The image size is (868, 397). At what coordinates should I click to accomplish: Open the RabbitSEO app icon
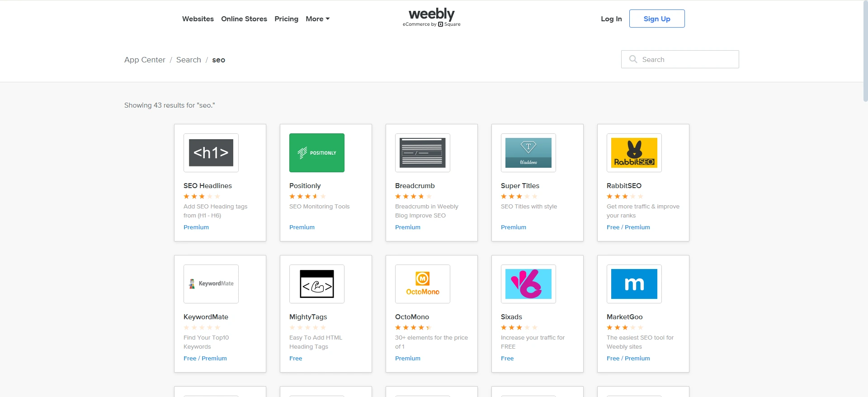[634, 153]
